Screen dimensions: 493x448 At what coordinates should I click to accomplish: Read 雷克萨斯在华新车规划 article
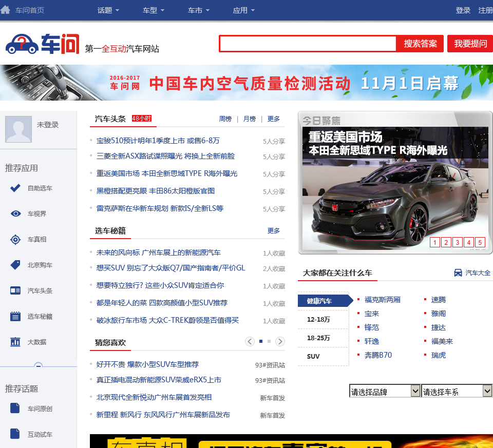160,208
